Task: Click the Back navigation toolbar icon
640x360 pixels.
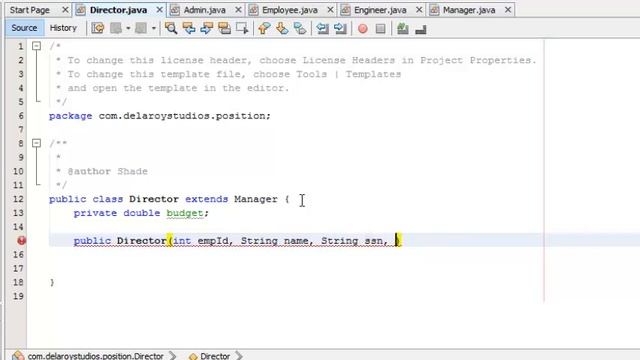Action: coord(116,28)
